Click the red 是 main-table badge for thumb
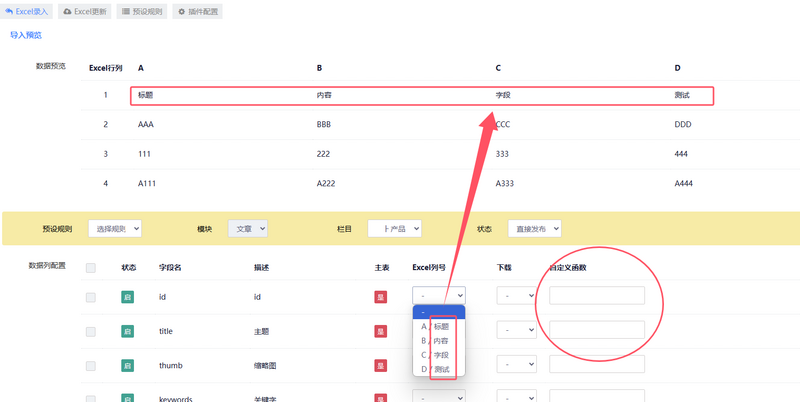This screenshot has width=800, height=402. coord(380,365)
